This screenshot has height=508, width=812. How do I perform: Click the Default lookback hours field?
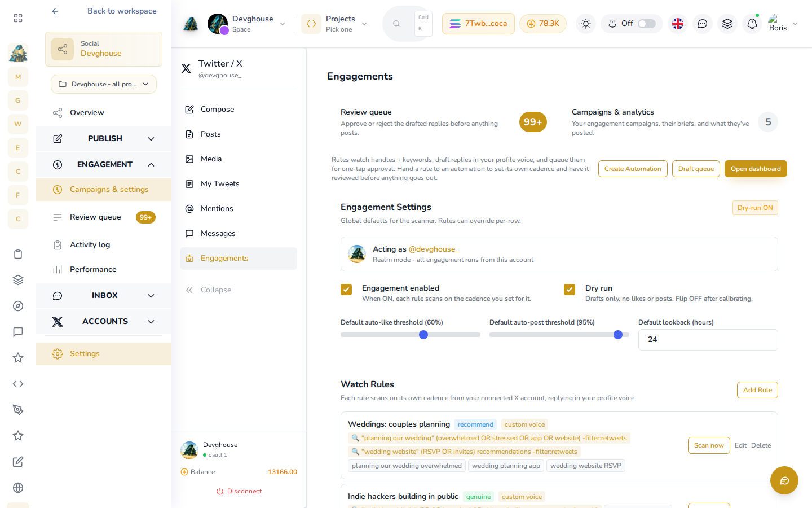coord(708,340)
